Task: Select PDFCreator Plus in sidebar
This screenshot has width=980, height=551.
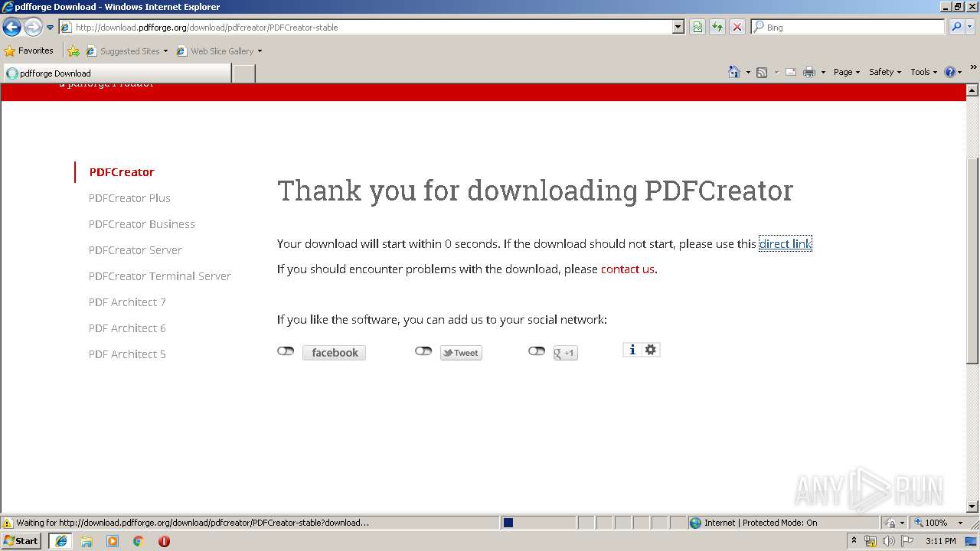Action: [129, 198]
